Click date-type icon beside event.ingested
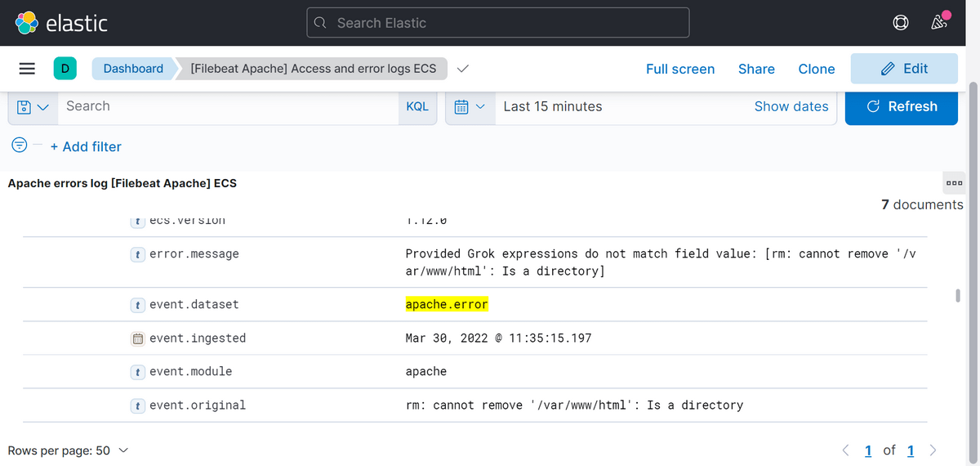The width and height of the screenshot is (980, 466). [x=139, y=338]
